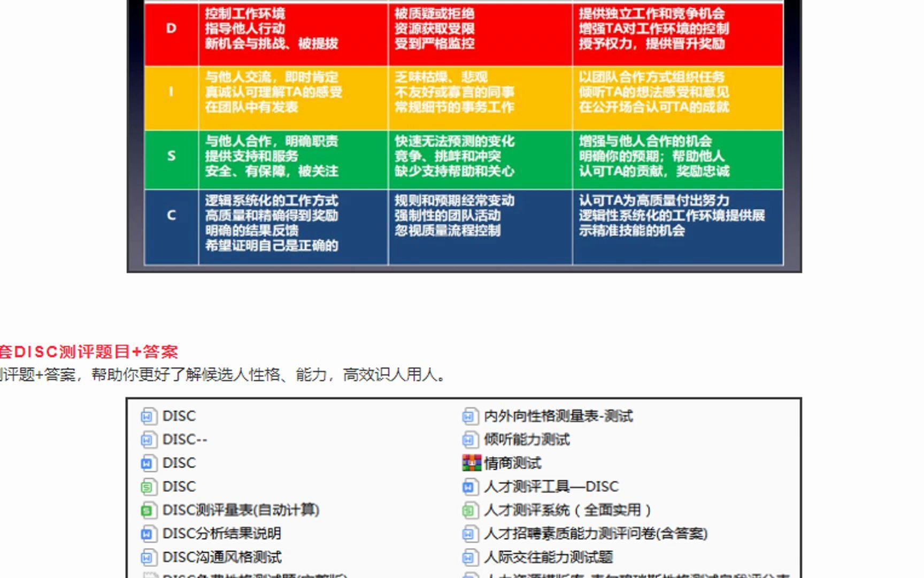Click the text 增强与他人合作的机会
This screenshot has height=578, width=924.
[x=645, y=141]
